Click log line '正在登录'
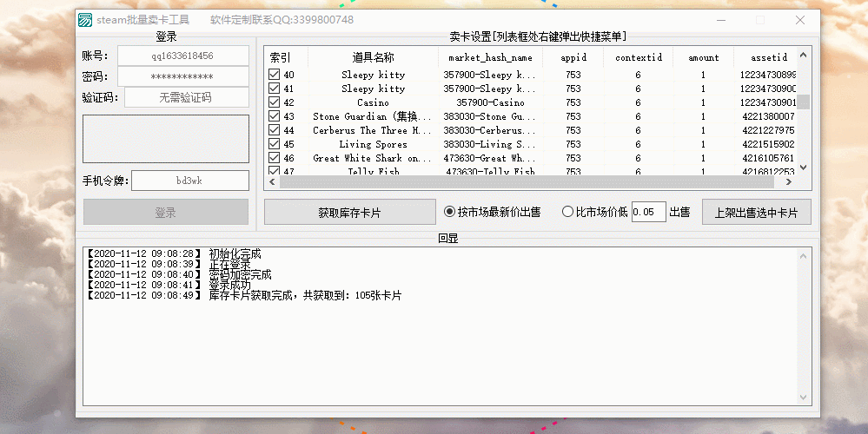Viewport: 868px width, 434px height. [x=229, y=264]
